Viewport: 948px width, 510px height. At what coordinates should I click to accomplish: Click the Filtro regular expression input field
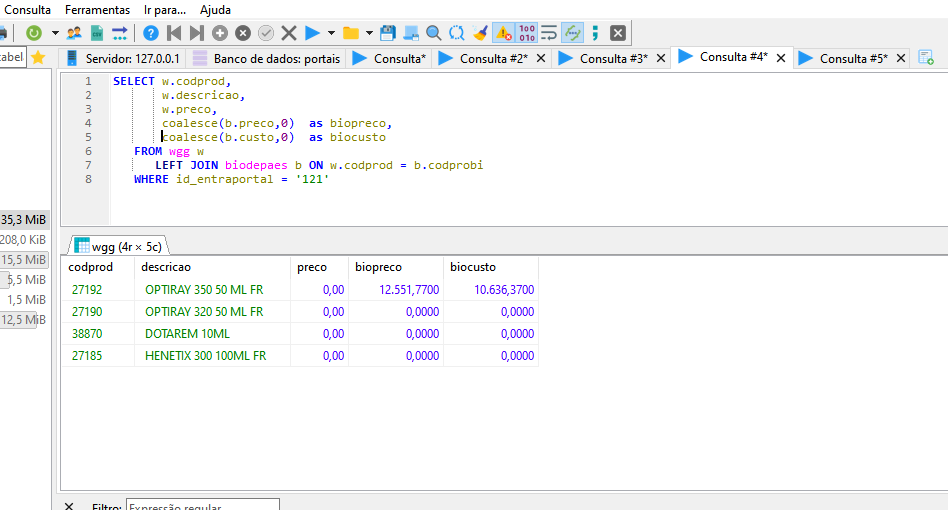(x=202, y=507)
